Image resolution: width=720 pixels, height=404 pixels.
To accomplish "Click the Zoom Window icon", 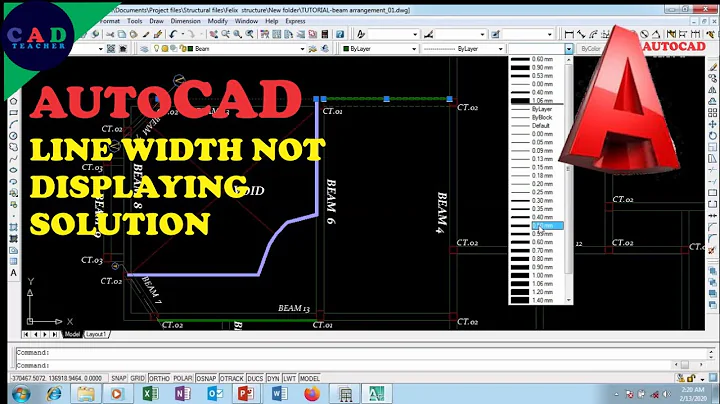I will 237,34.
